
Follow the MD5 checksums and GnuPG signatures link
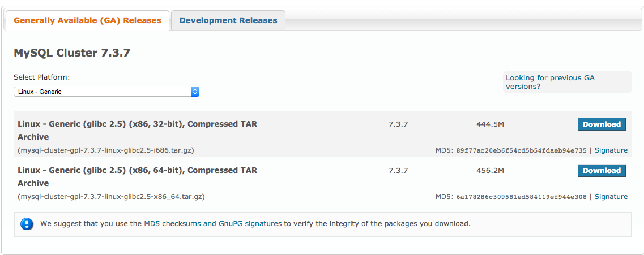click(x=213, y=224)
